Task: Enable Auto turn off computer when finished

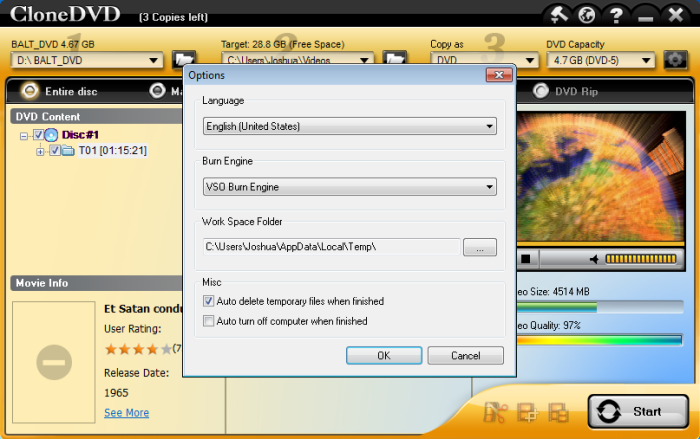Action: coord(209,321)
